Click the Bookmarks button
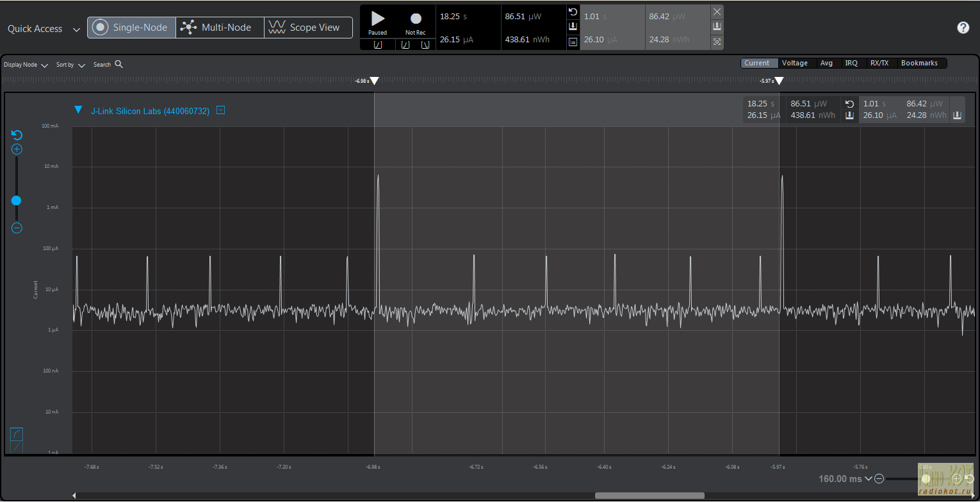This screenshot has width=980, height=502. pos(919,63)
